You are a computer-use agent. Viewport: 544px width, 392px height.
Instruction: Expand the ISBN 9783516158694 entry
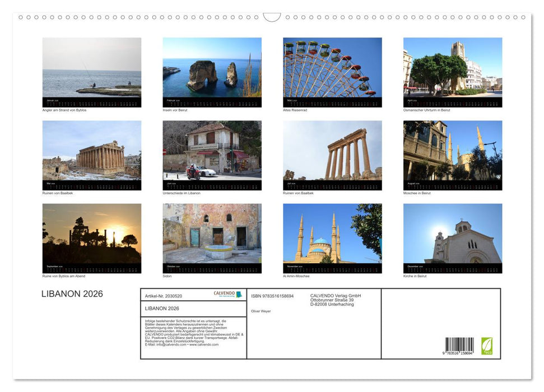[273, 296]
